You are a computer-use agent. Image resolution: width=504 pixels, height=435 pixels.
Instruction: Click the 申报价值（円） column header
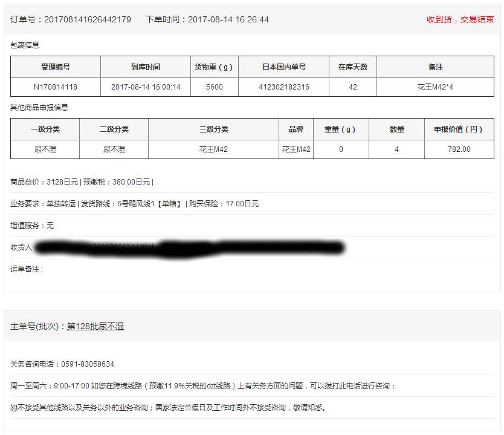459,129
